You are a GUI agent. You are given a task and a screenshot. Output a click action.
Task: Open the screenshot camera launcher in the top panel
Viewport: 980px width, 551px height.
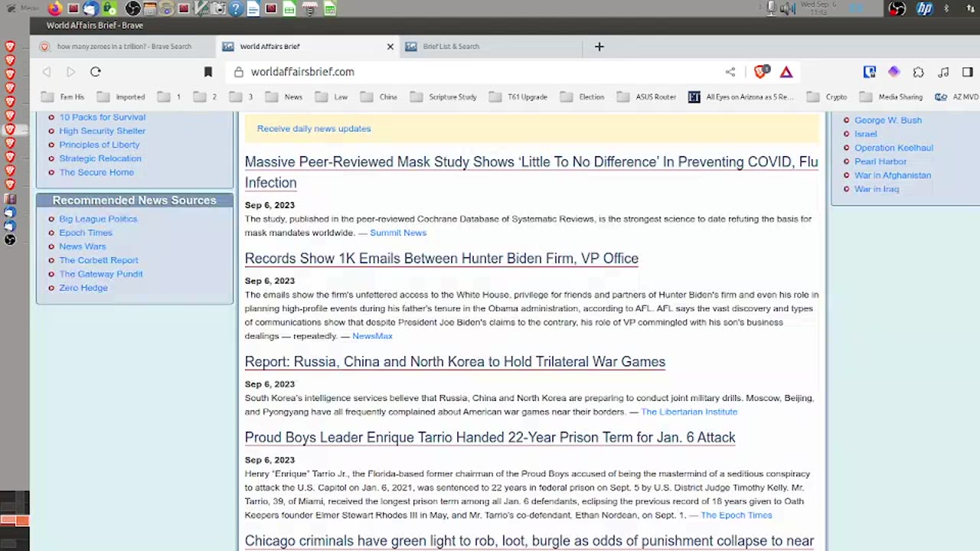[219, 9]
